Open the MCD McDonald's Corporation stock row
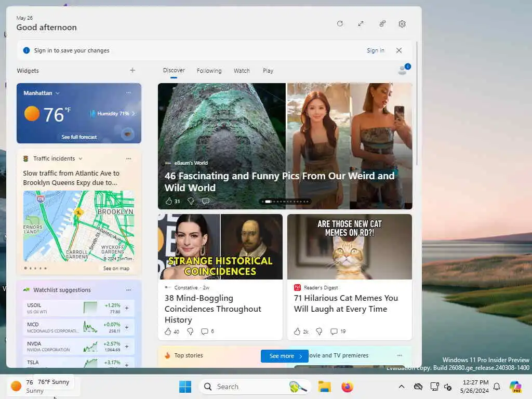The height and width of the screenshot is (399, 532). click(79, 327)
